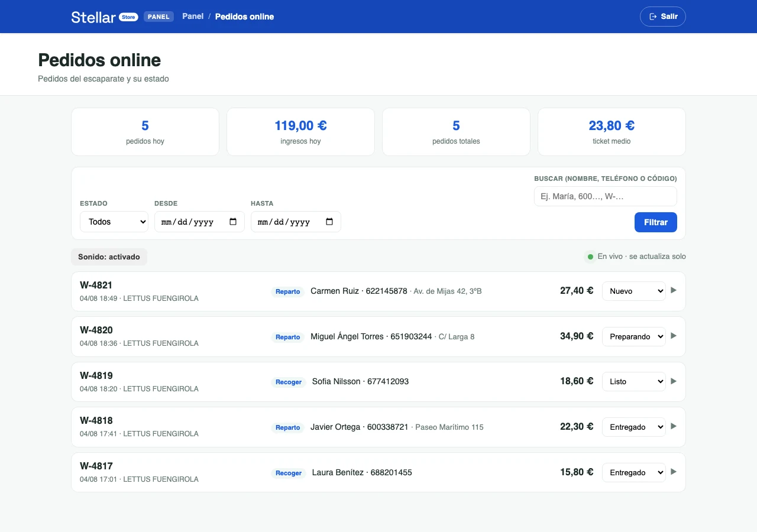This screenshot has height=532, width=757.
Task: Open the Hasta date calendar picker icon
Action: tap(329, 222)
